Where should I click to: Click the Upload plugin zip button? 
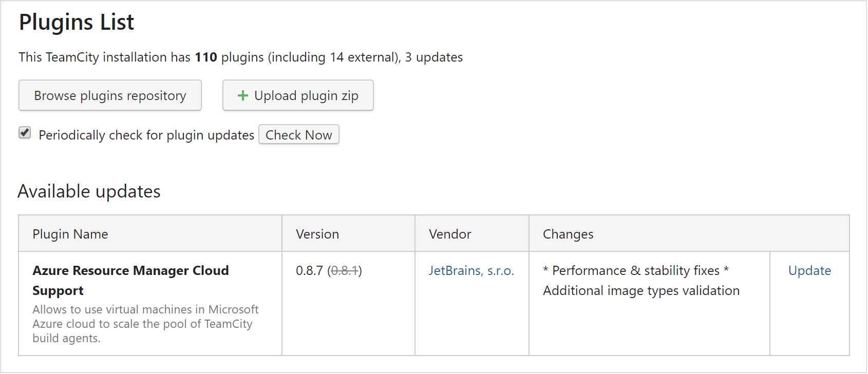pyautogui.click(x=298, y=95)
